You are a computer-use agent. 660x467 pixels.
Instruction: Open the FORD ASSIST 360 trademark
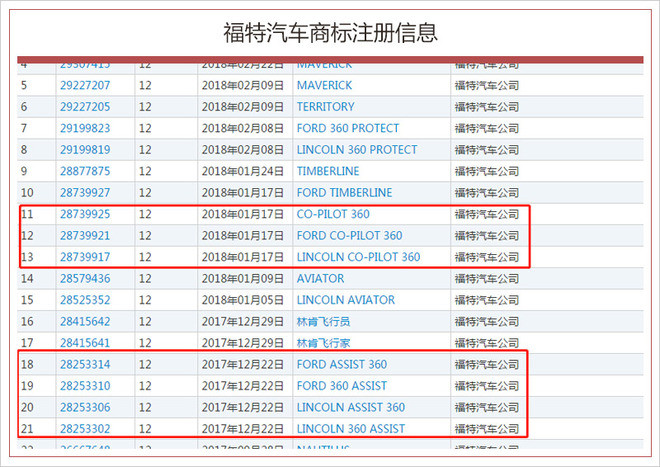click(x=342, y=365)
